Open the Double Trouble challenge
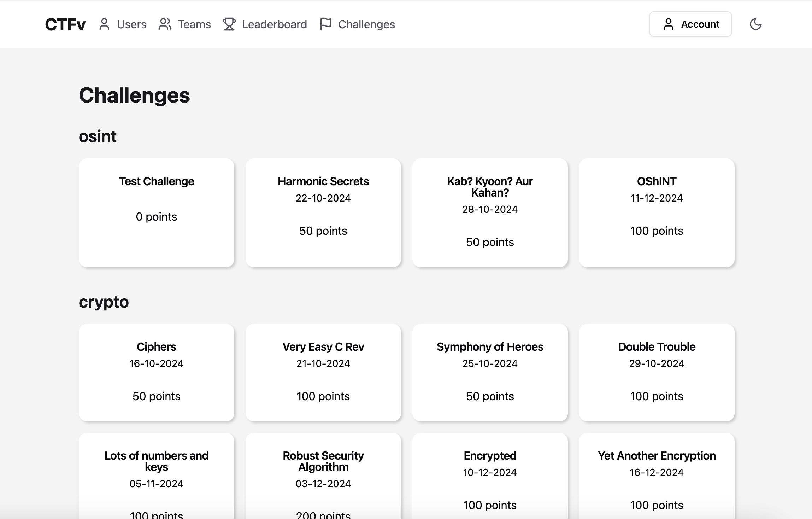 click(x=657, y=372)
